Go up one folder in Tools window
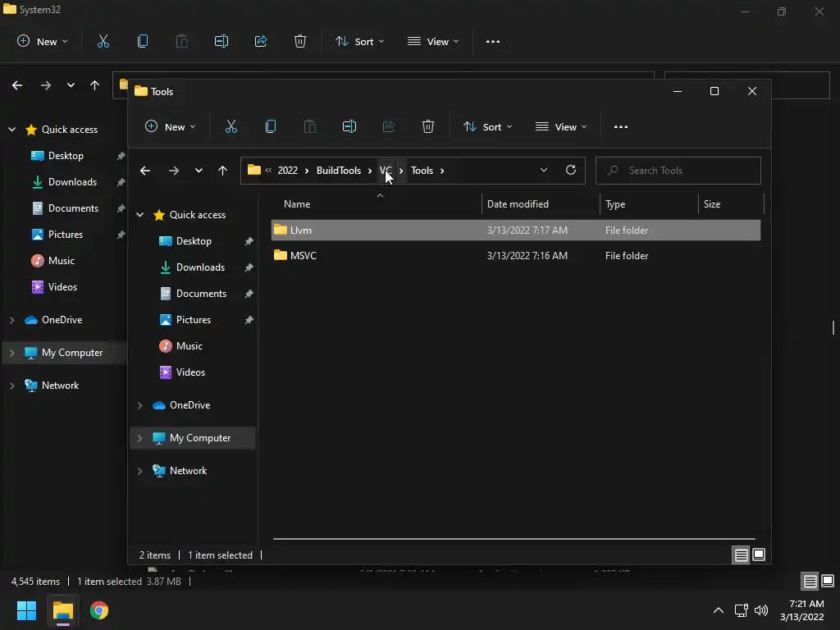The width and height of the screenshot is (840, 630). tap(223, 171)
